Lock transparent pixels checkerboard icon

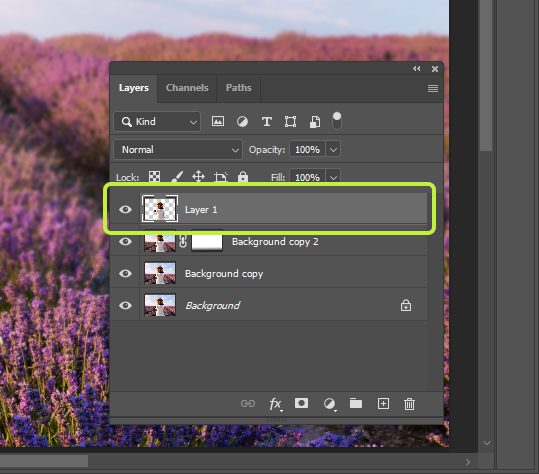(154, 177)
